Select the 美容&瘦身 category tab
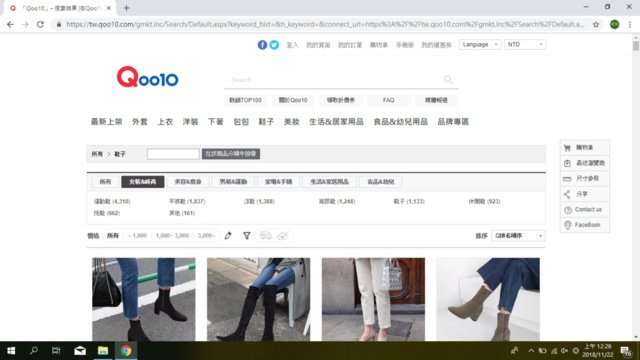640x360 pixels. [x=188, y=182]
